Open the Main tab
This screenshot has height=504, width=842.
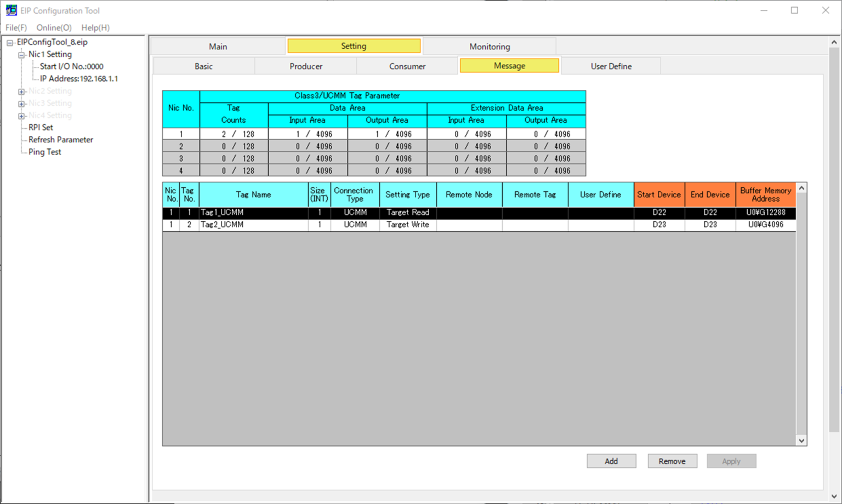(x=217, y=46)
